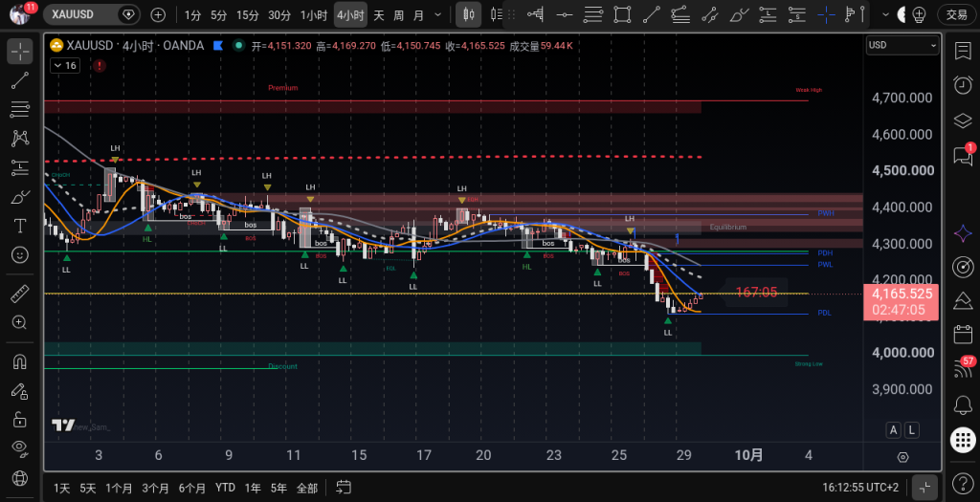This screenshot has height=502, width=980.
Task: Open the alerts alarm clock panel
Action: [963, 84]
